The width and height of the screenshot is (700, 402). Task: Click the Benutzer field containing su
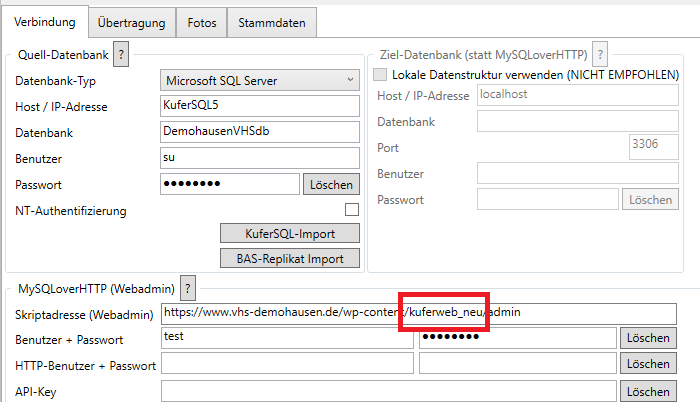tap(260, 158)
